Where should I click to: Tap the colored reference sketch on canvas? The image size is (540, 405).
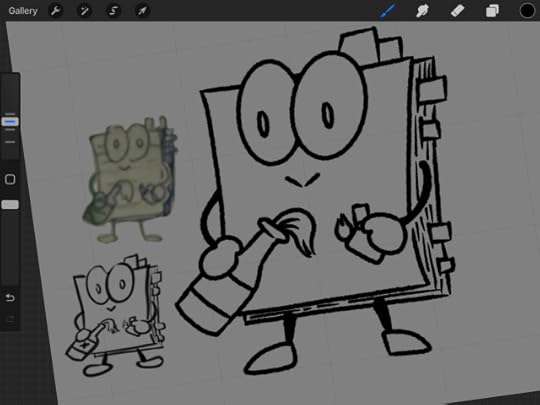point(129,179)
